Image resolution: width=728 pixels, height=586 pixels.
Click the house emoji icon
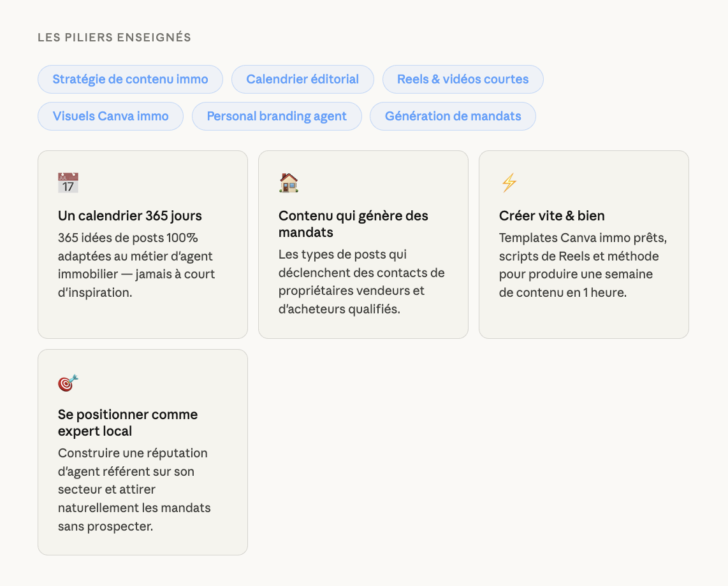coord(289,183)
